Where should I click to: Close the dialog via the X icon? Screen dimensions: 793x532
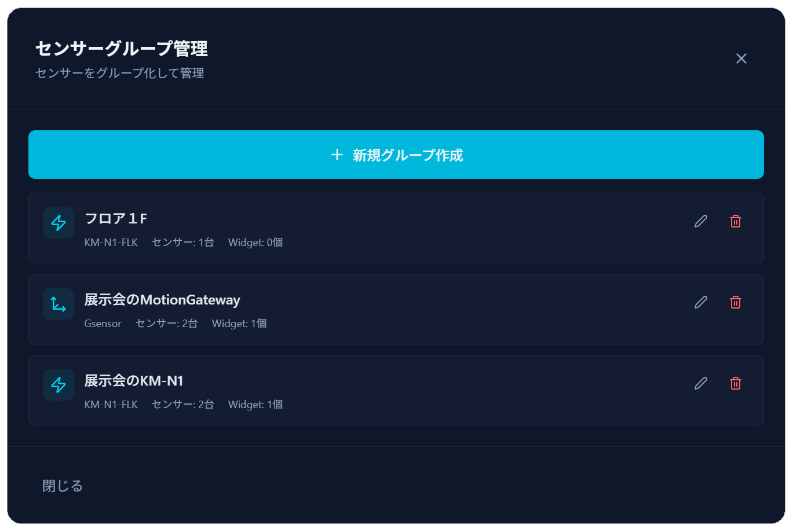point(741,58)
